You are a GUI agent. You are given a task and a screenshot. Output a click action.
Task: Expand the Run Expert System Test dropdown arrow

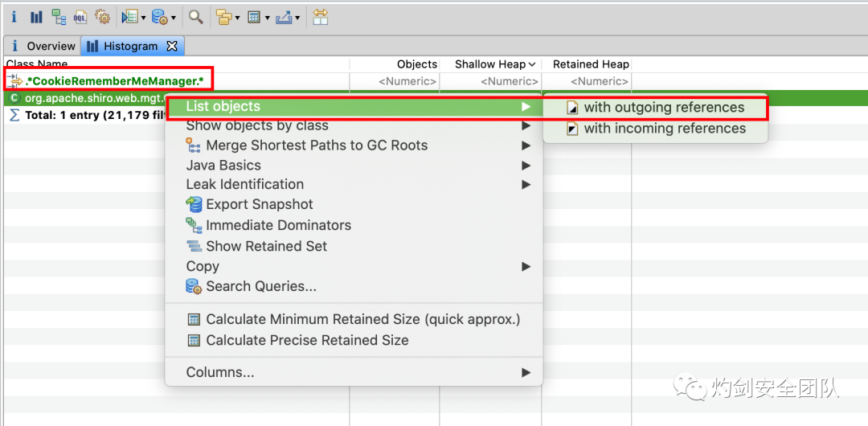143,18
